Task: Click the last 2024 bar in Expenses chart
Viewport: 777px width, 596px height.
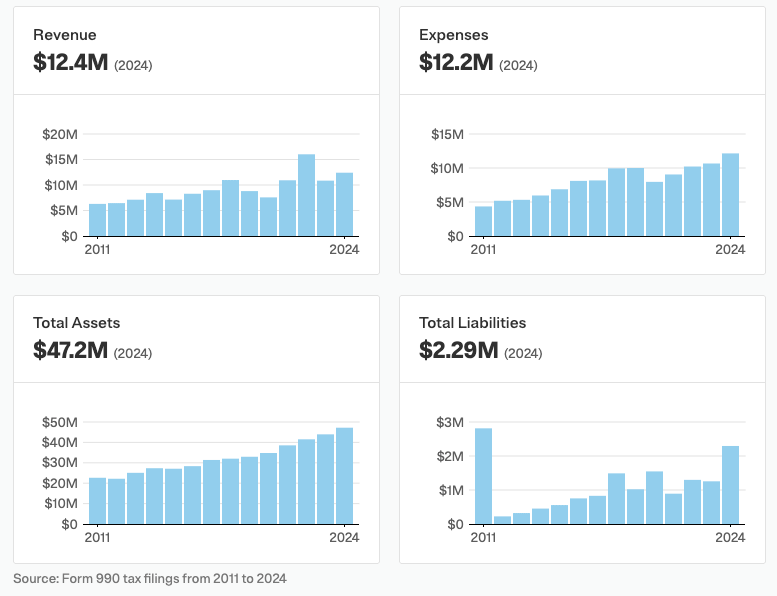Action: (730, 195)
